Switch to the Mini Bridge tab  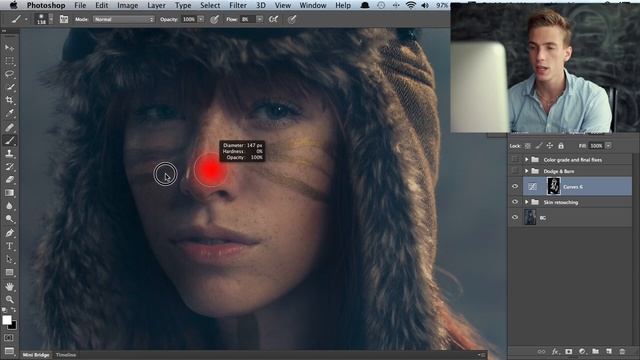[x=36, y=355]
